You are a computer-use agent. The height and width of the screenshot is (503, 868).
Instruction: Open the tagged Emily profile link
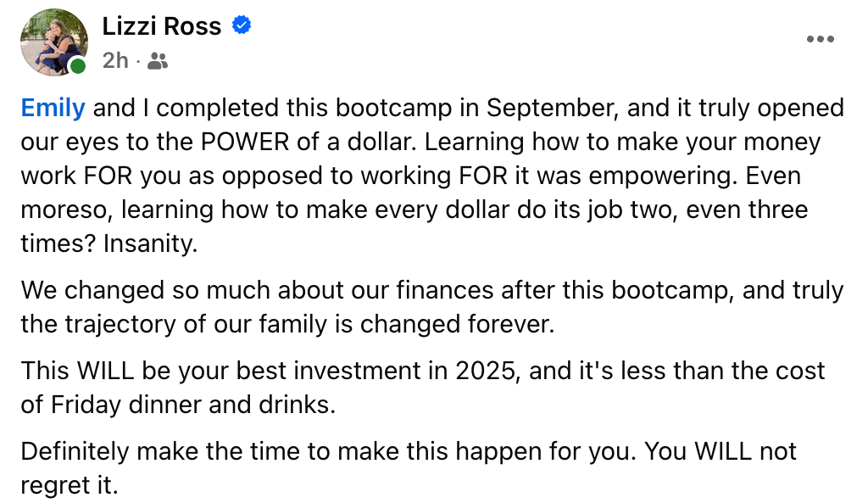pos(53,108)
